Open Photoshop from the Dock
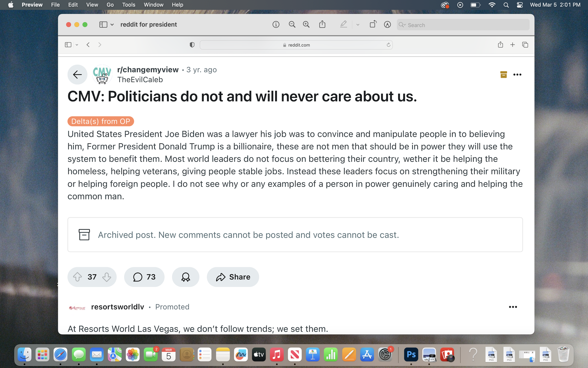The height and width of the screenshot is (368, 588). point(411,354)
